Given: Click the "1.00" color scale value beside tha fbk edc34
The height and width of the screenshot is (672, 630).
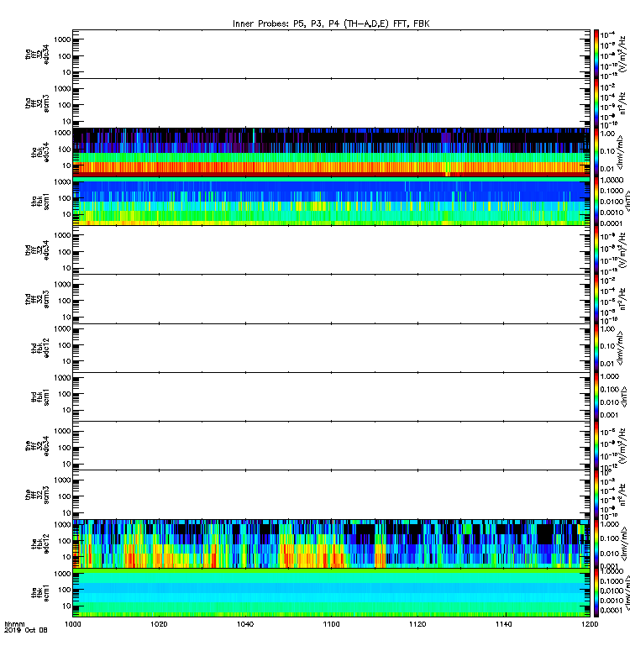Looking at the screenshot, I should pyautogui.click(x=607, y=134).
